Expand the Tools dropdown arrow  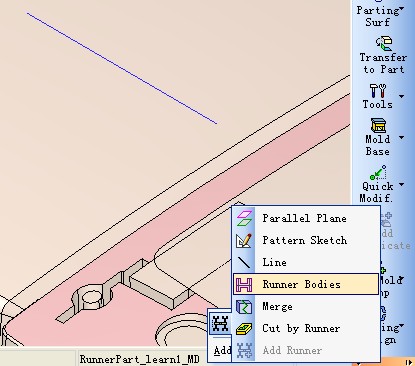click(401, 96)
